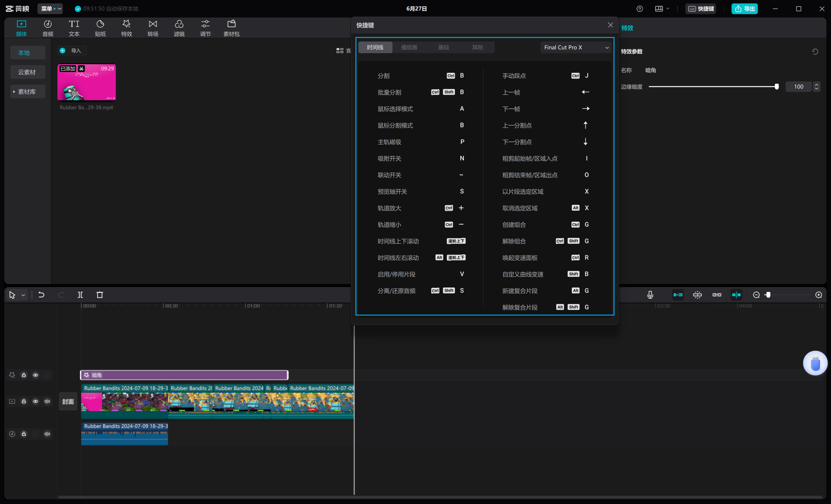Screen dimensions: 831x504
Task: Select the 播放器 shortcuts tab
Action: [x=409, y=47]
